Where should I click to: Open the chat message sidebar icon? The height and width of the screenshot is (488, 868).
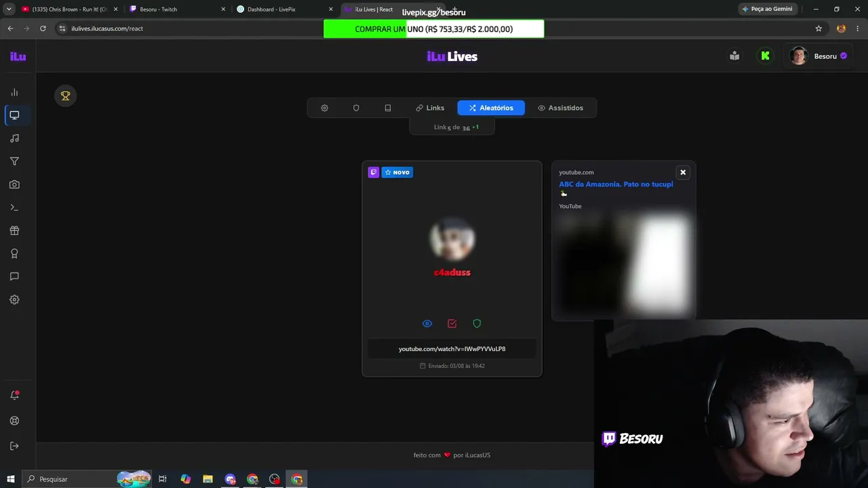(14, 277)
